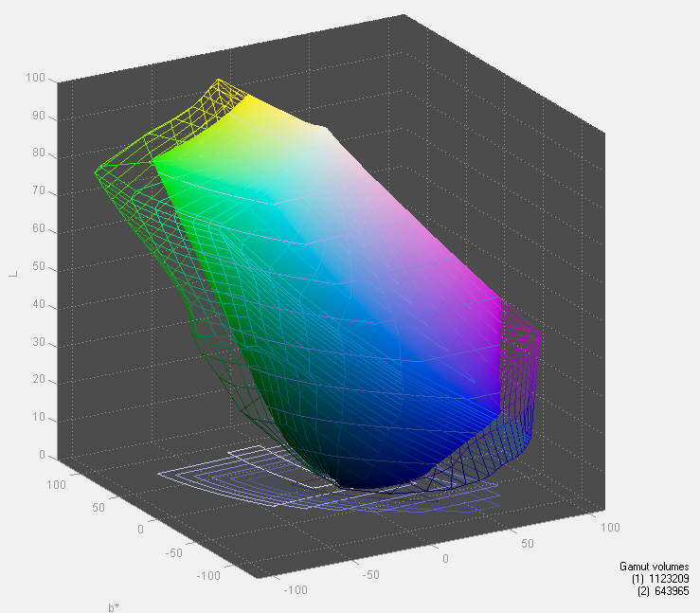The height and width of the screenshot is (613, 700).
Task: Click tick label 10 on the L axis
Action: tap(39, 417)
